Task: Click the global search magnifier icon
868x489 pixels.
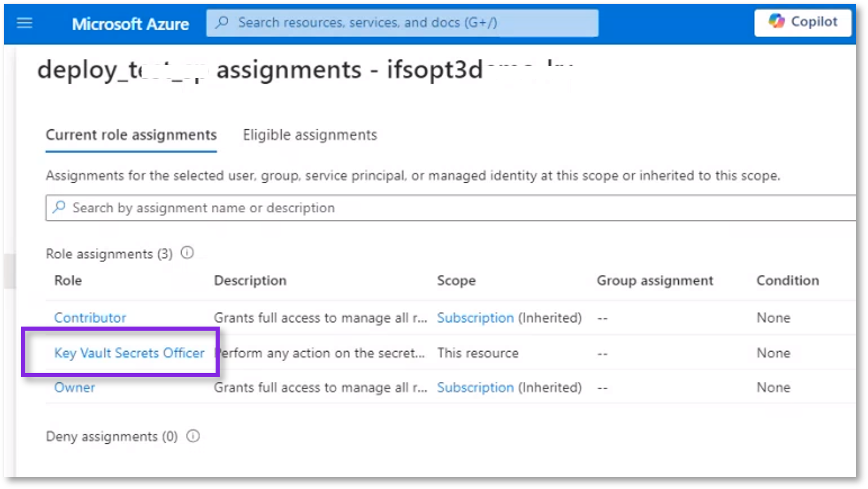Action: coord(222,22)
